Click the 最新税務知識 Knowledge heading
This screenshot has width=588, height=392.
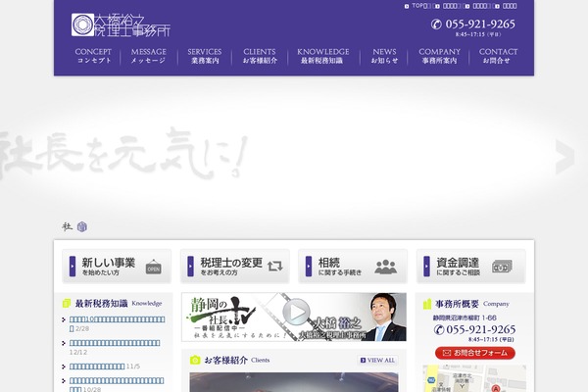(x=119, y=304)
